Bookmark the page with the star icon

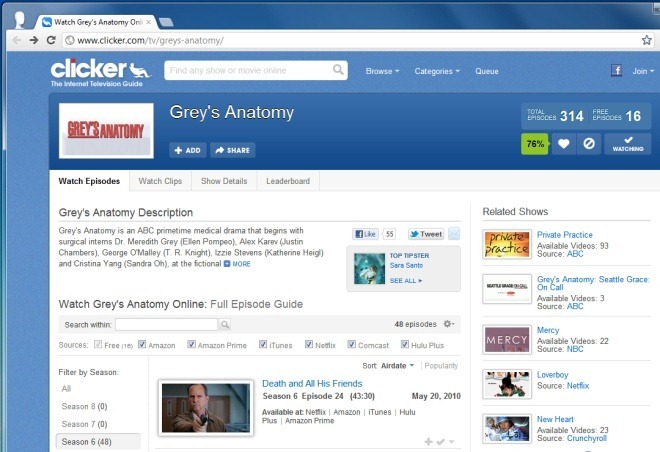[x=647, y=40]
